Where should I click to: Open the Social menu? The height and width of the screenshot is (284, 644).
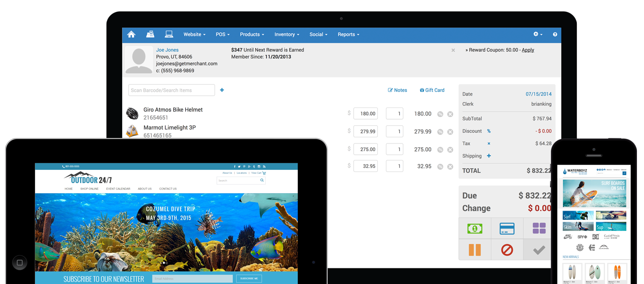(317, 34)
